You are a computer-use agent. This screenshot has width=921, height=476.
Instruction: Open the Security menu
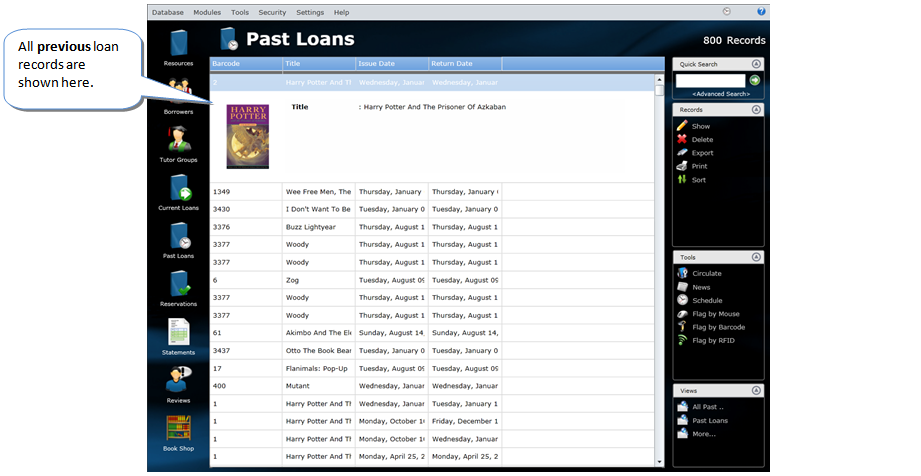click(272, 12)
